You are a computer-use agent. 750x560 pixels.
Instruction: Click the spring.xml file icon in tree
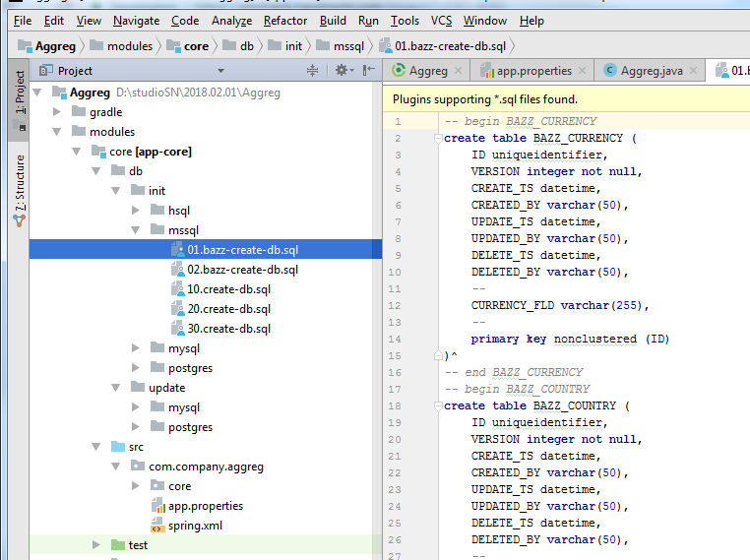tap(157, 526)
